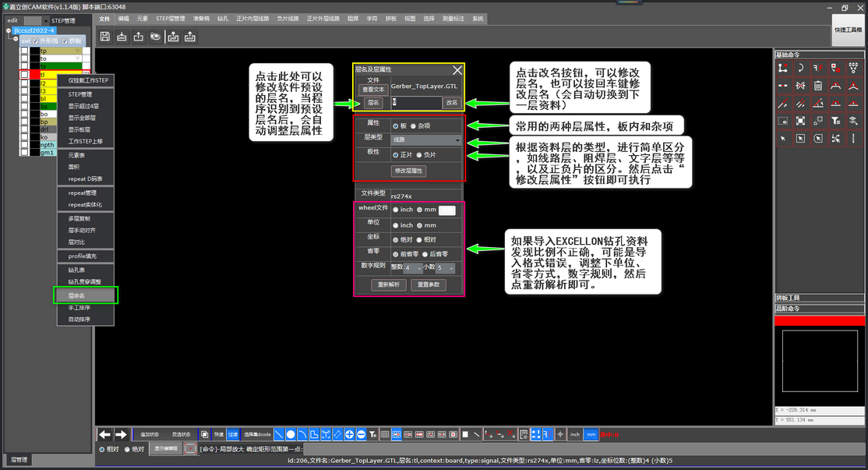Screen dimensions: 868x470
Task: Check the box for layer tp
Action: 24,51
